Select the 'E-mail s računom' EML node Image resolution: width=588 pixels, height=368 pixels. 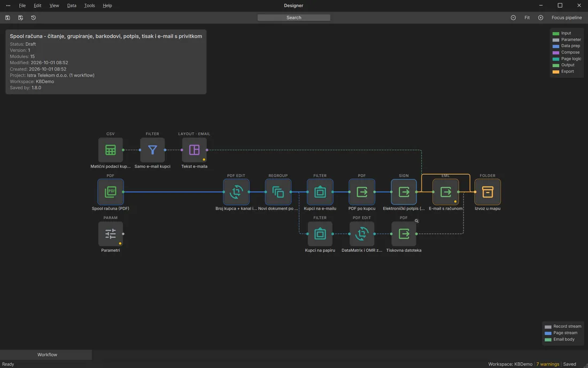click(445, 191)
